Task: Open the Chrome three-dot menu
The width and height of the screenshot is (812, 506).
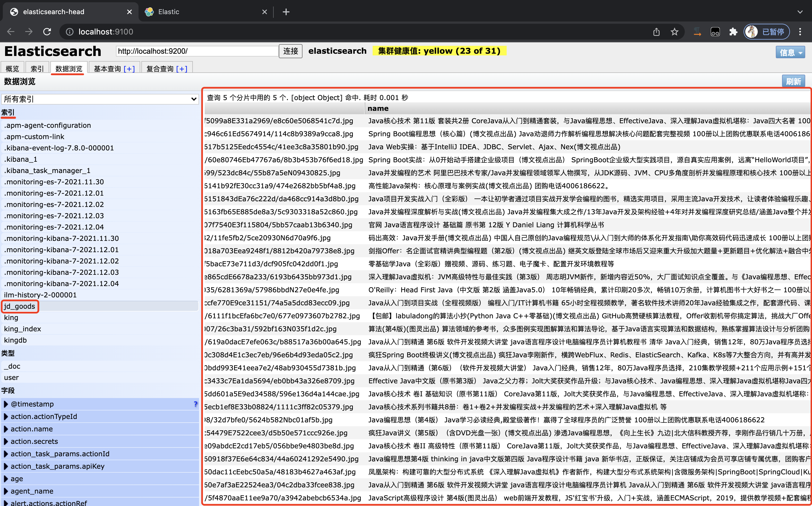Action: pos(800,32)
